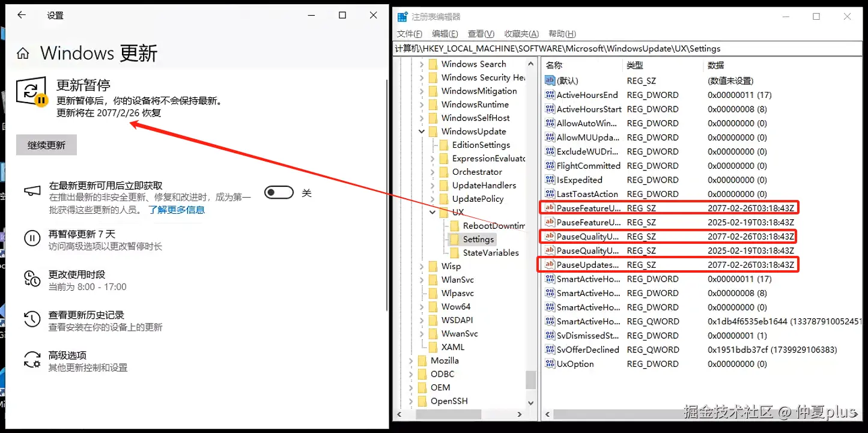The height and width of the screenshot is (433, 868).
Task: Select the WindowsSelfHost key
Action: tap(476, 118)
